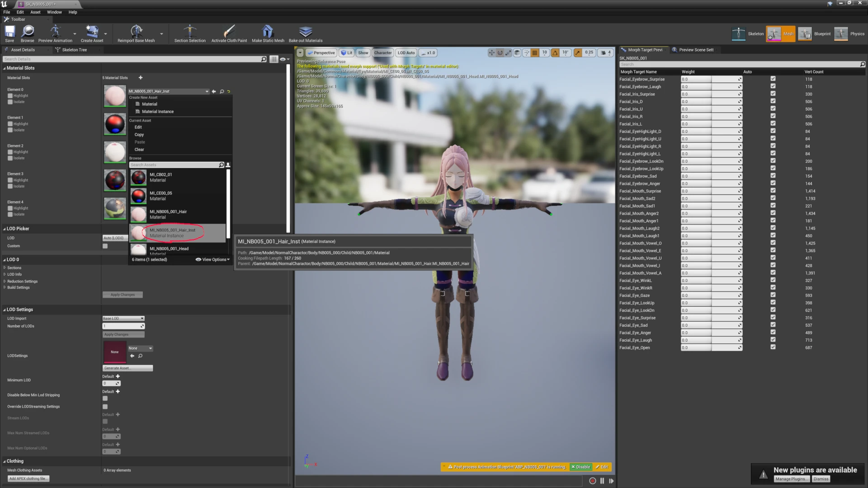Adjust the Facial_Eye_Open weight slider
868x488 pixels.
coord(712,347)
